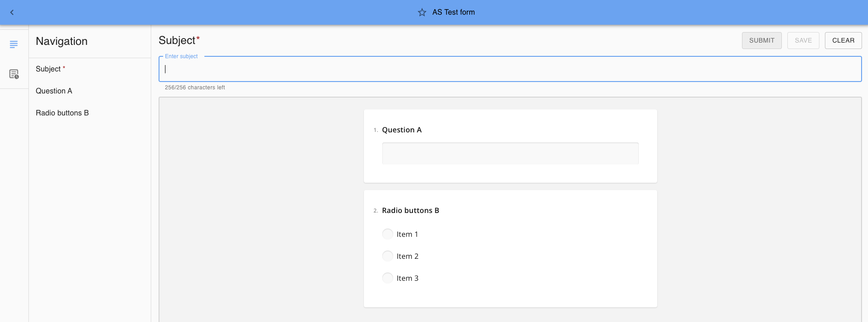Click the Navigation panel heading
This screenshot has height=322, width=868.
[62, 41]
